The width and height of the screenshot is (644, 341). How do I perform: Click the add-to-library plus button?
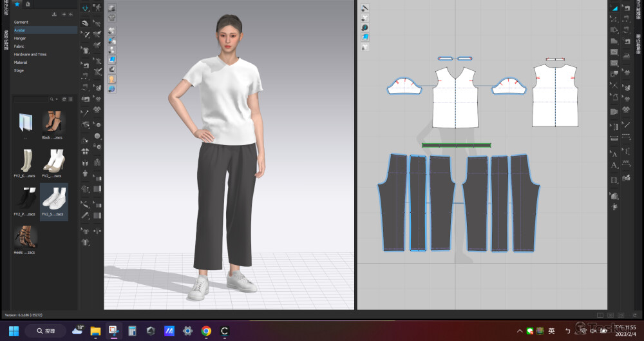pos(63,14)
